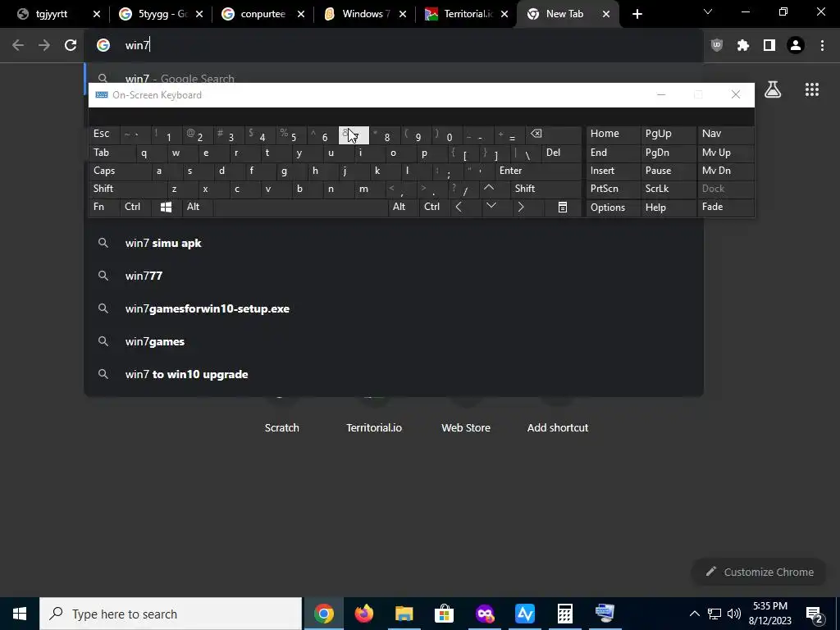The width and height of the screenshot is (840, 630).
Task: Click the context menu key on On-Screen Keyboard
Action: click(563, 207)
